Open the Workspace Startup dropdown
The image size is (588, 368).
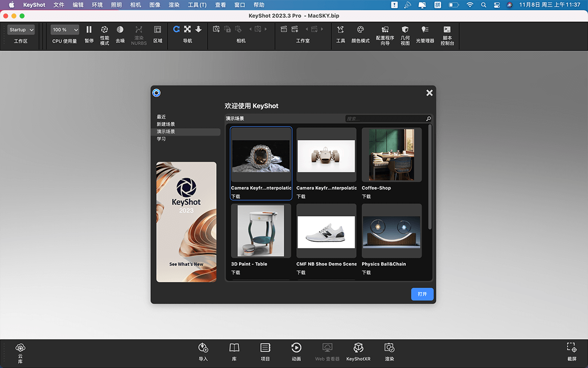point(21,30)
